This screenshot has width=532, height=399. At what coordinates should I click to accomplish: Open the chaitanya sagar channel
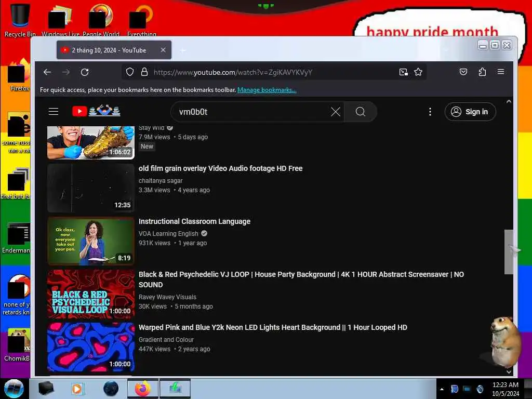pyautogui.click(x=161, y=180)
